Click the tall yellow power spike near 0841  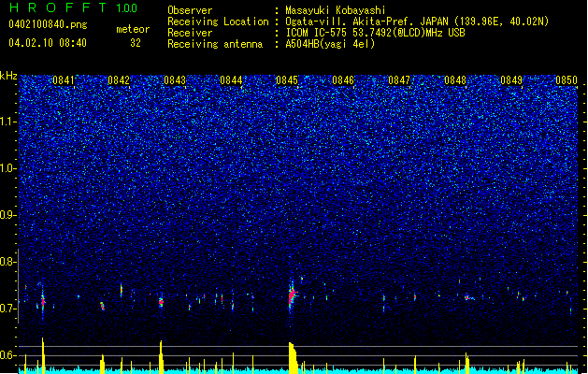coord(43,355)
